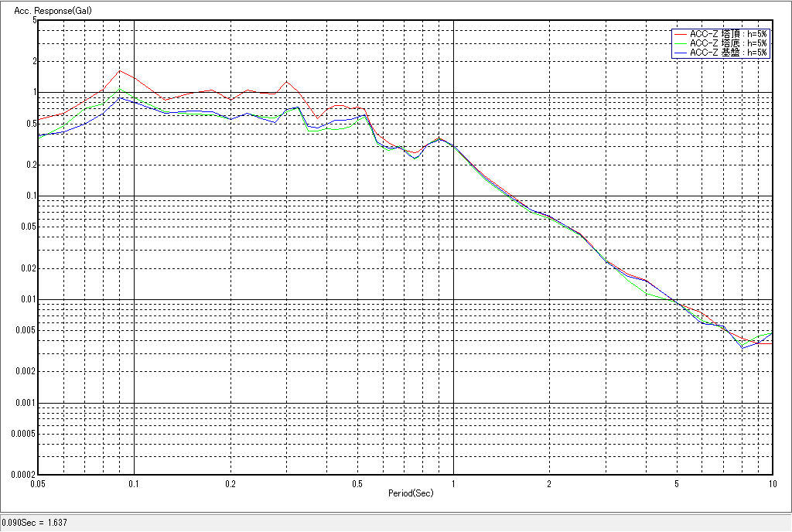Click the 0.01 label on the response axis
792x532 pixels.
click(29, 299)
